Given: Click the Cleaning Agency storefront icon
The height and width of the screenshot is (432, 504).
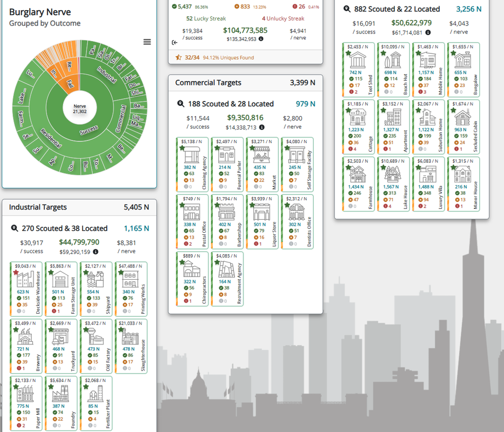Looking at the screenshot, I should pos(192,154).
